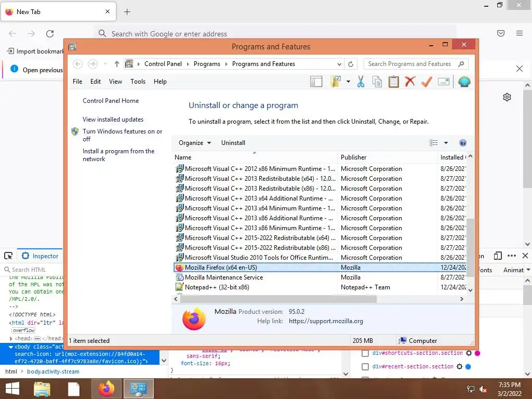Click the envelope toolbar icon
The height and width of the screenshot is (399, 532).
[x=444, y=82]
